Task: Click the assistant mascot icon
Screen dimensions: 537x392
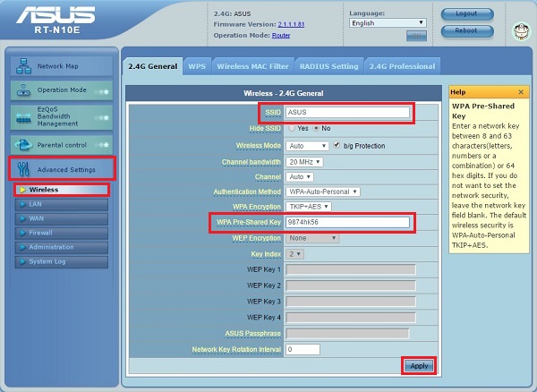Action: 521,31
